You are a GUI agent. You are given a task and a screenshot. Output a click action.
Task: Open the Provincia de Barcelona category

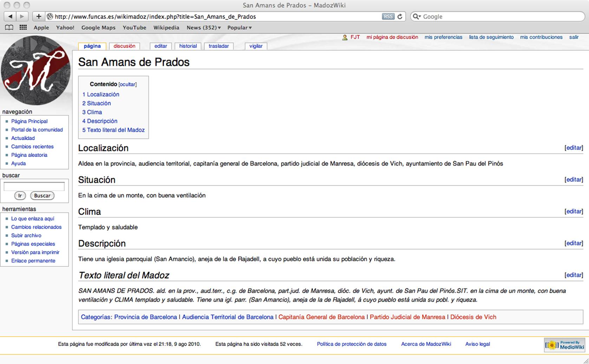145,317
